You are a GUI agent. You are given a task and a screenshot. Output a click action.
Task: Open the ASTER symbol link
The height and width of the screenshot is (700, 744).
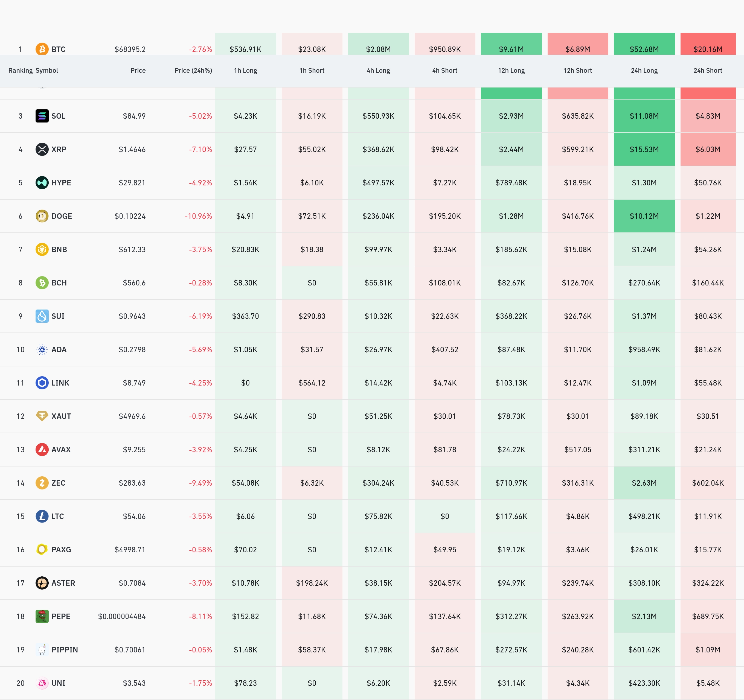[63, 583]
